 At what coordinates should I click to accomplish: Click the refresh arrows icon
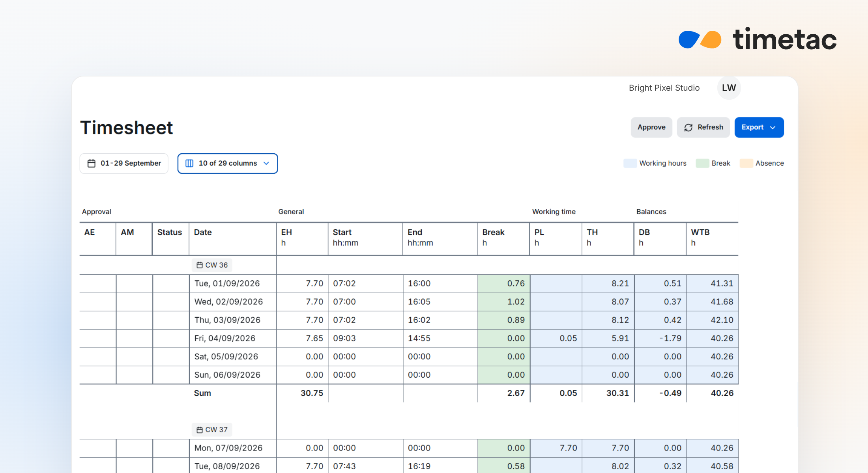(688, 127)
